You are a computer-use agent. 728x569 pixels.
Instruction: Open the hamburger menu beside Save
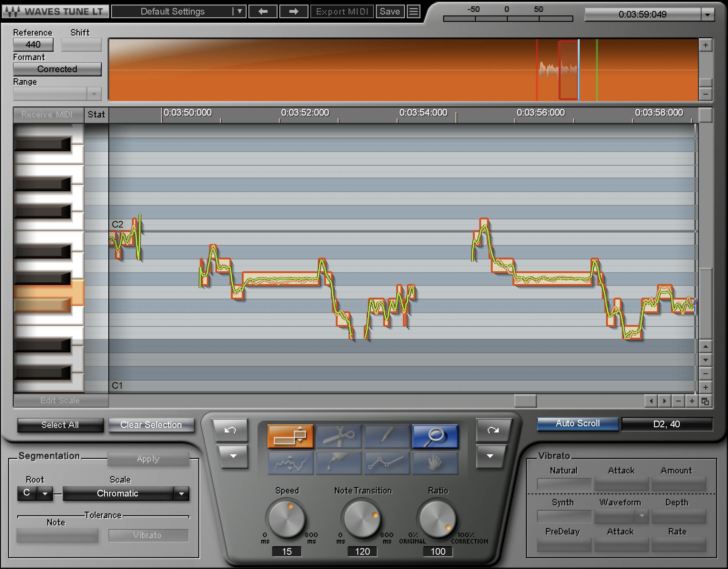[x=414, y=11]
